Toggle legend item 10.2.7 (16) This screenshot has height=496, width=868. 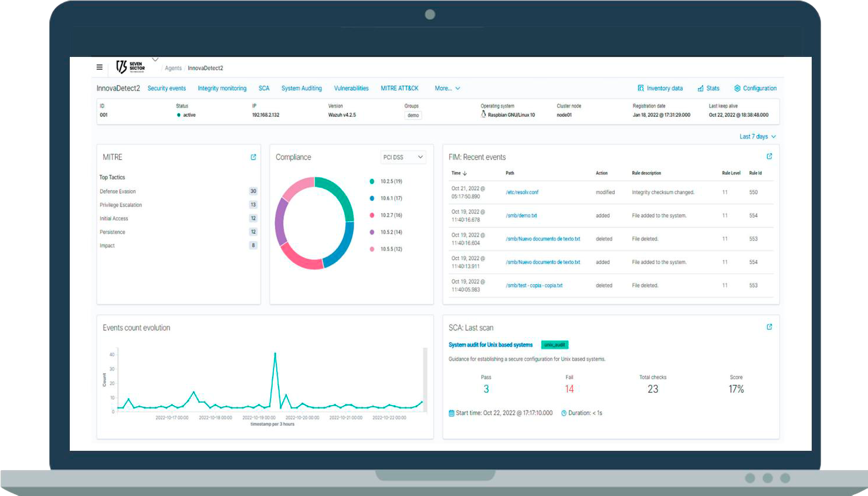[x=386, y=215]
